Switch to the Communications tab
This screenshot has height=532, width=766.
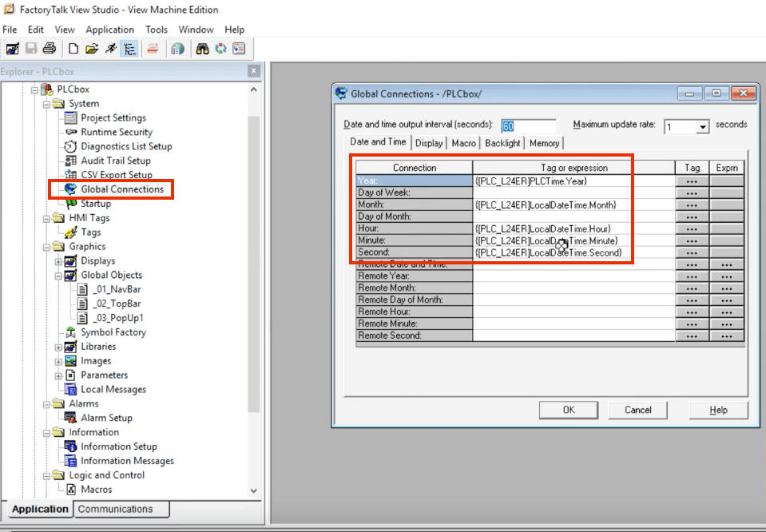click(x=115, y=509)
